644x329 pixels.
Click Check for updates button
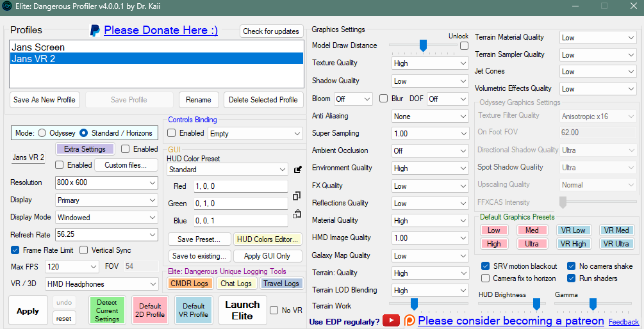pos(271,31)
